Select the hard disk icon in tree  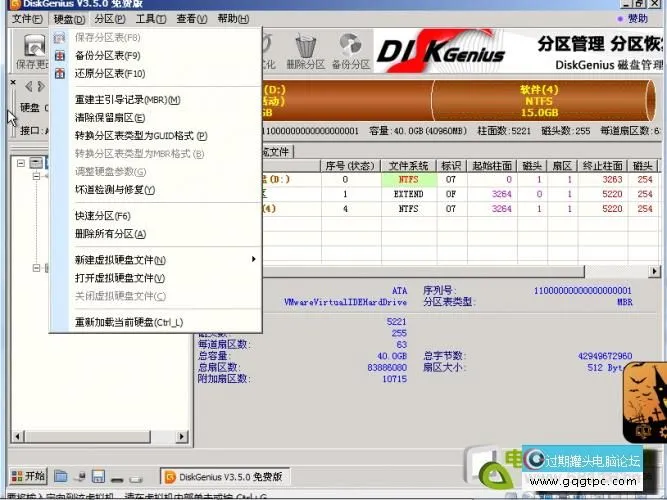point(36,163)
